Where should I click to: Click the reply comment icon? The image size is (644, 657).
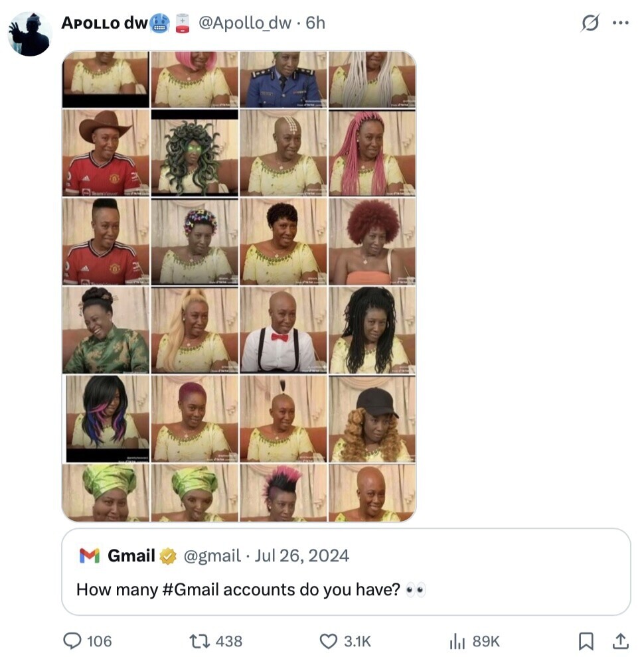click(x=72, y=640)
